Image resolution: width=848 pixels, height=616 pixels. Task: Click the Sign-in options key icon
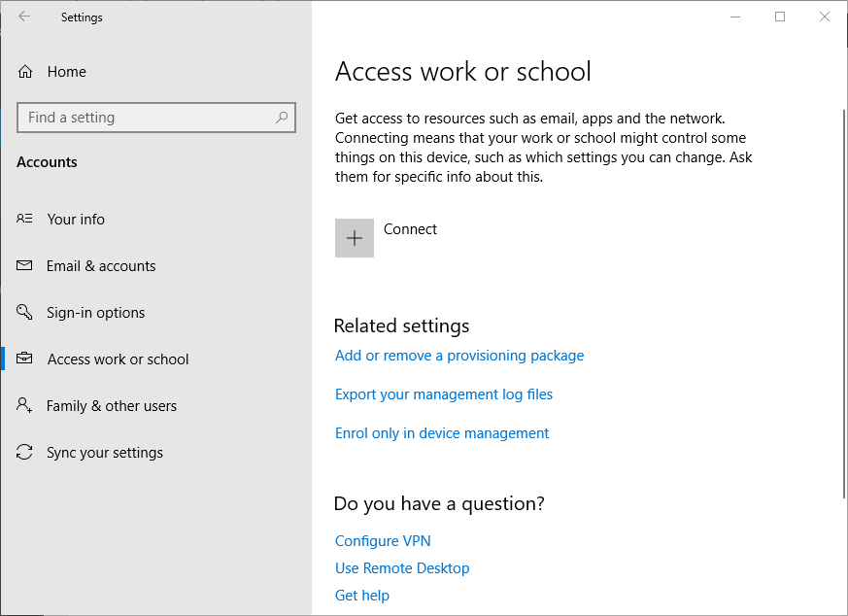(24, 312)
